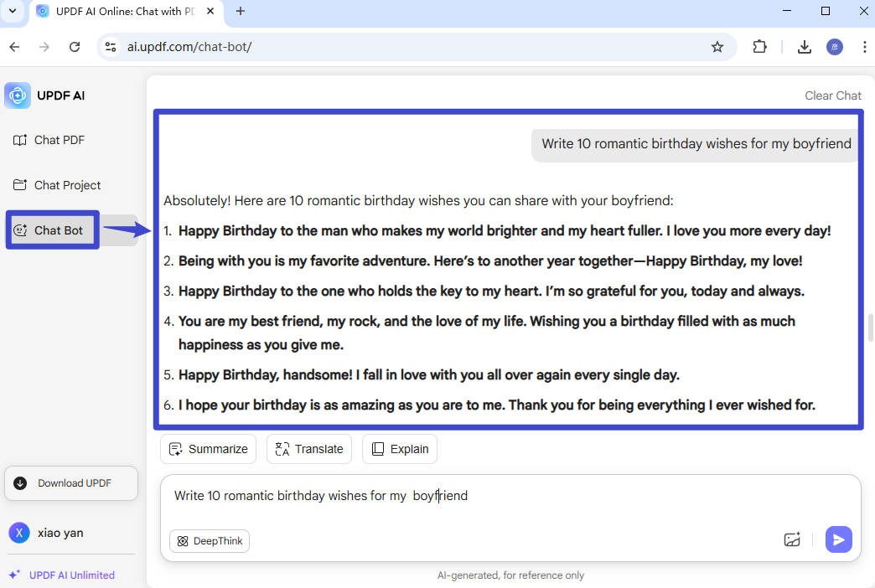The height and width of the screenshot is (588, 875).
Task: Click the Chat PDF book icon
Action: click(x=20, y=140)
